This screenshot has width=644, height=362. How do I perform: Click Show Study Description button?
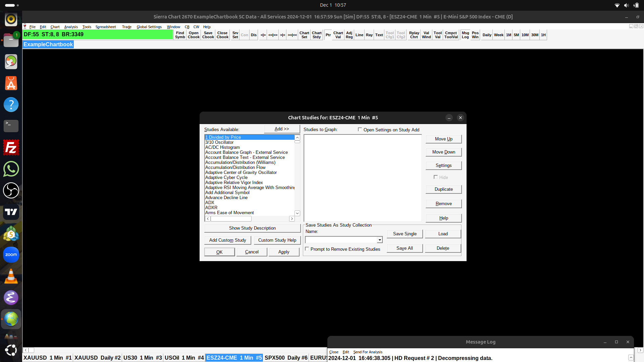click(252, 228)
